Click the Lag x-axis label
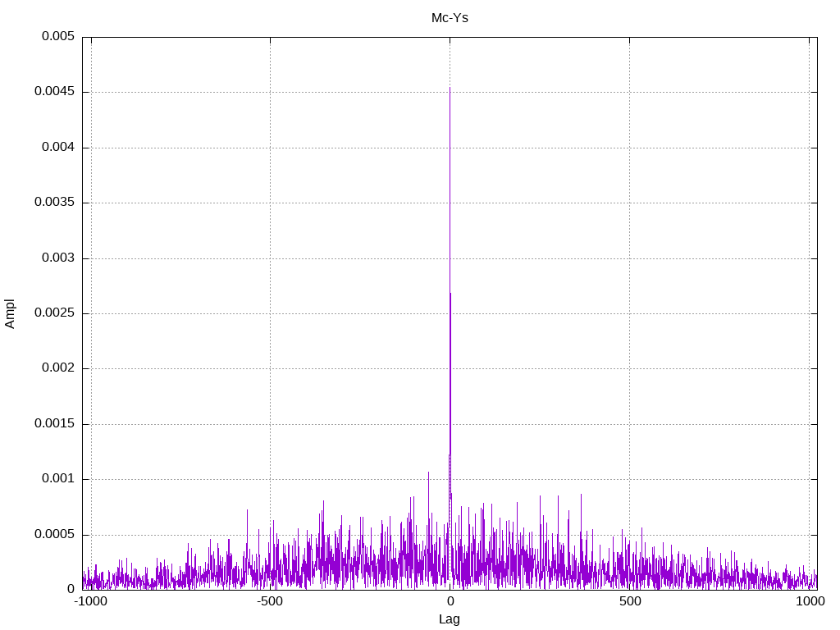This screenshot has width=840, height=630. pos(450,619)
